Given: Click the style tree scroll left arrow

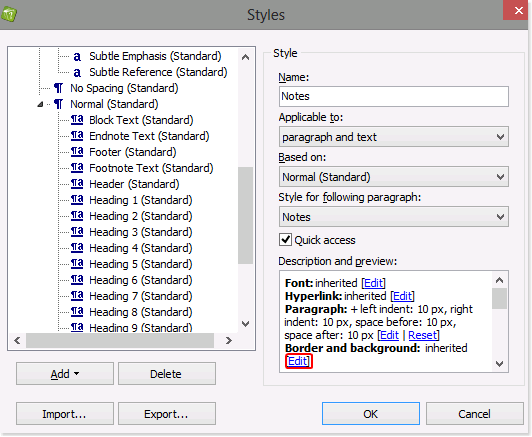Looking at the screenshot, I should click(17, 340).
